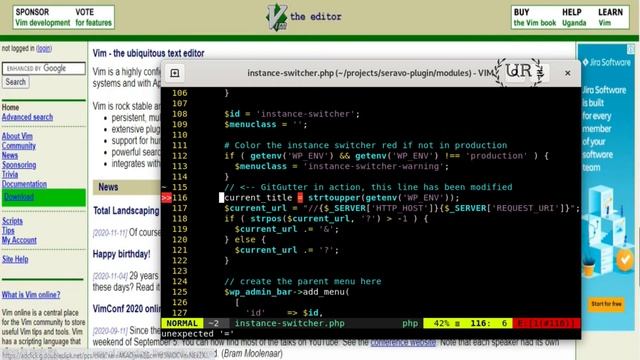Focus the Google search input field
This screenshot has height=360, width=640.
click(x=44, y=68)
